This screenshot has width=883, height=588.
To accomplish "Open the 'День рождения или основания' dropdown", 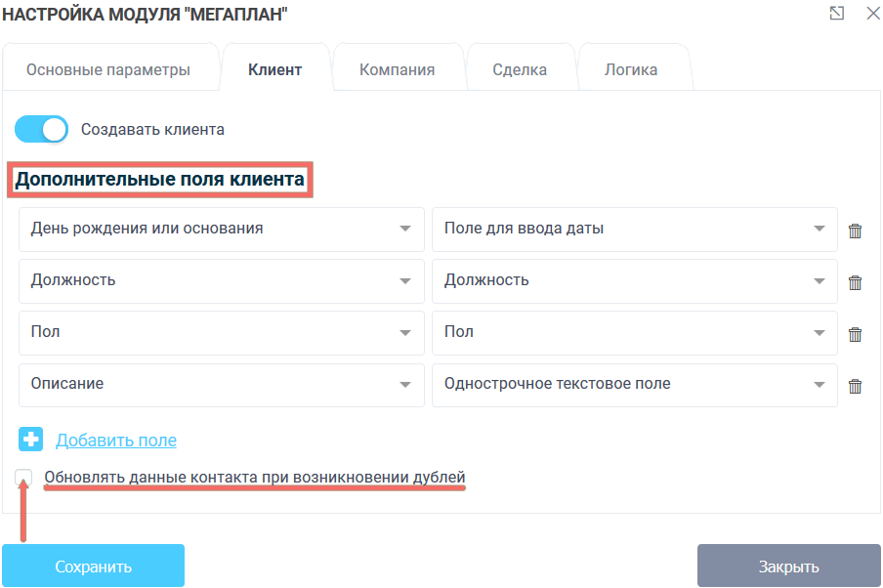I will click(x=221, y=231).
